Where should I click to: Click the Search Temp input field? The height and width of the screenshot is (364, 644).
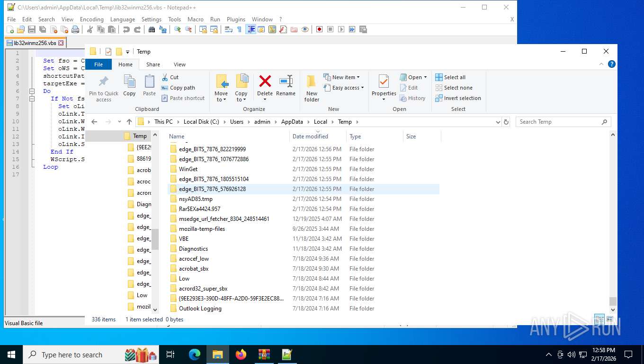pos(563,122)
